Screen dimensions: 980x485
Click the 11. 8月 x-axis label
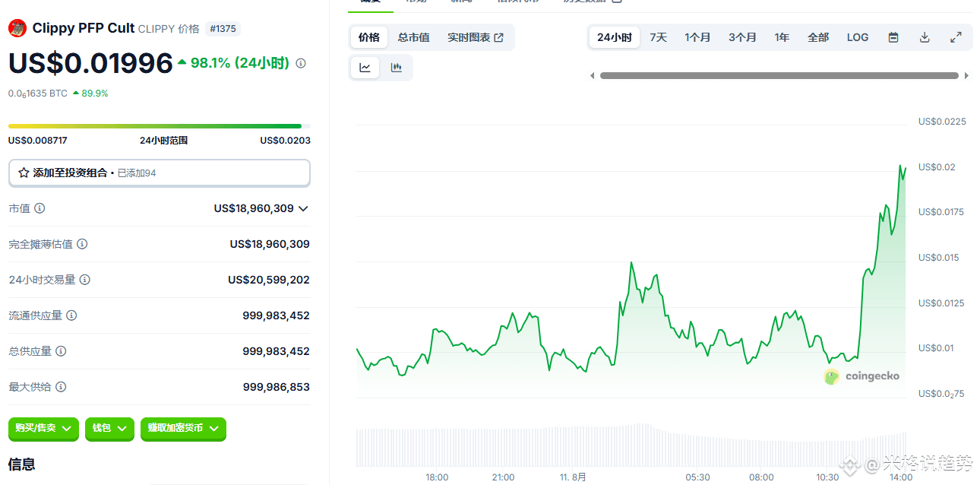[x=573, y=477]
